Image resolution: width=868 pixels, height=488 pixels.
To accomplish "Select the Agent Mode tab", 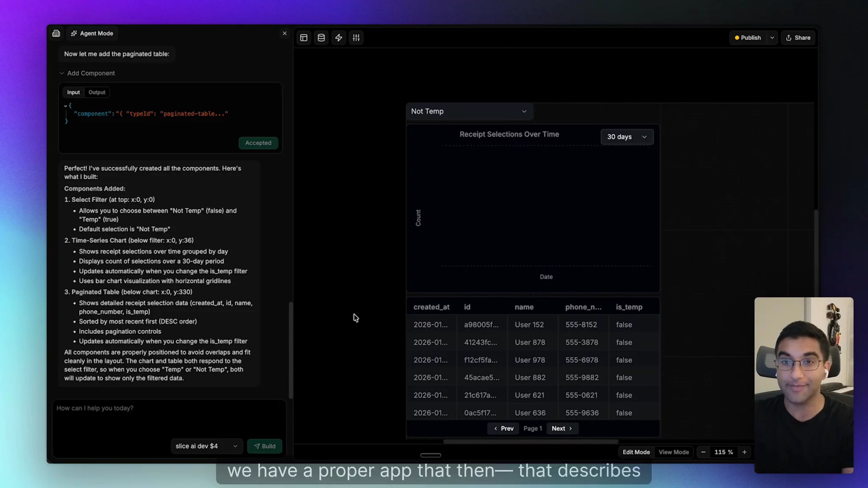I will click(92, 33).
